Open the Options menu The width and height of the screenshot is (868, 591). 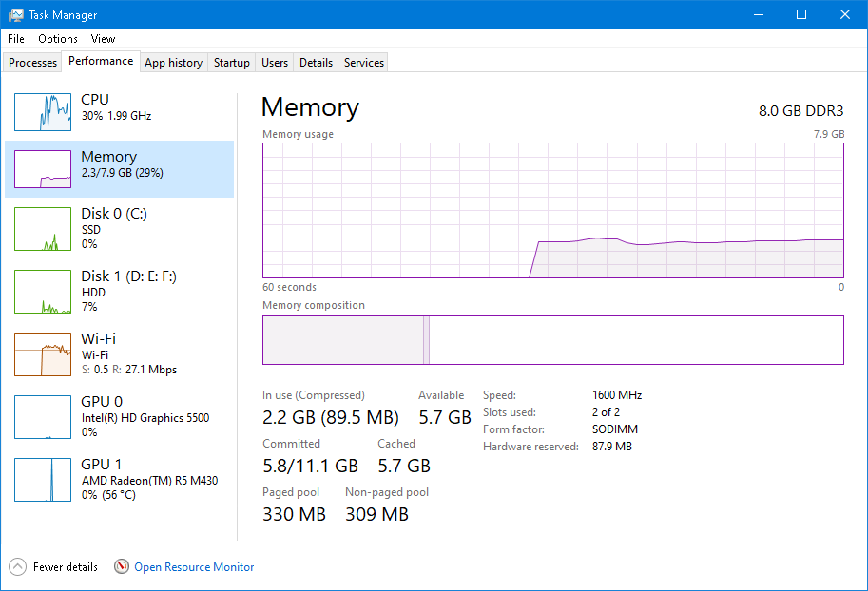point(58,39)
